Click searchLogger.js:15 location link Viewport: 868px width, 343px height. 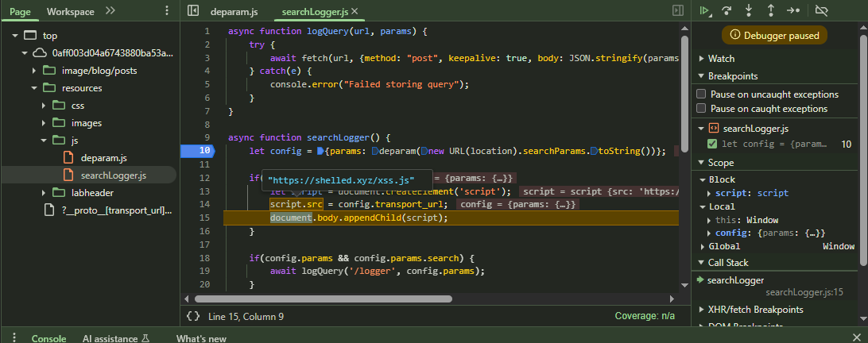click(804, 291)
